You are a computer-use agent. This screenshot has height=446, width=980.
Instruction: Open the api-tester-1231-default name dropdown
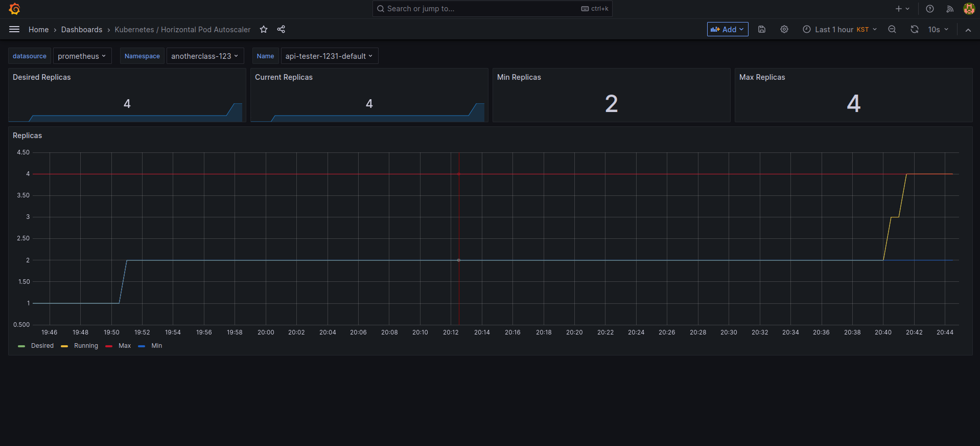coord(329,56)
